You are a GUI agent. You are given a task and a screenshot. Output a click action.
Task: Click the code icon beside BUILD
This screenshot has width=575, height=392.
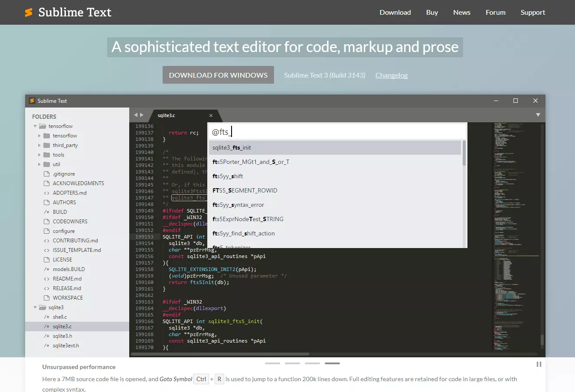(47, 212)
